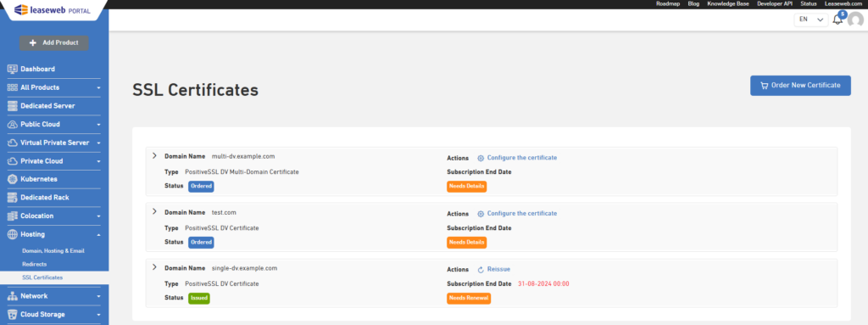Click the Order New Certificate button
Screen dimensions: 868x325
coord(800,86)
